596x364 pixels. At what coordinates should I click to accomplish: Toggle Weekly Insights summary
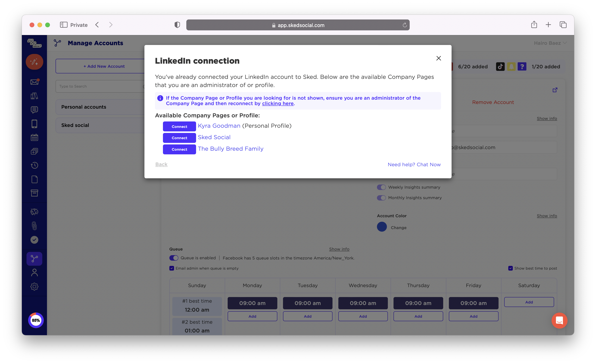point(381,187)
